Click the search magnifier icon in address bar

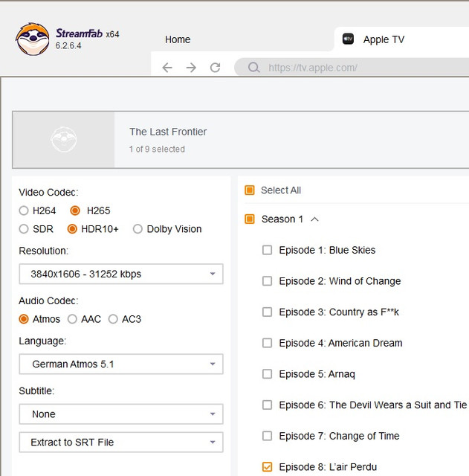tap(254, 68)
